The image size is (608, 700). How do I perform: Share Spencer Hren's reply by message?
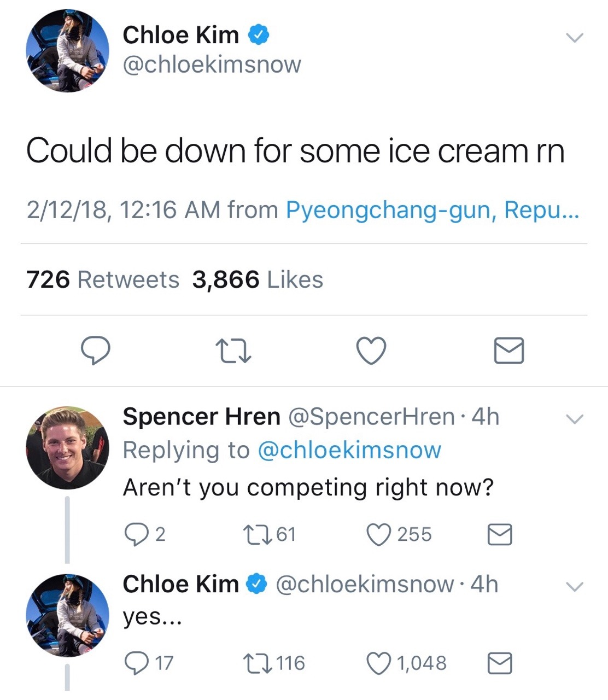[x=499, y=534]
